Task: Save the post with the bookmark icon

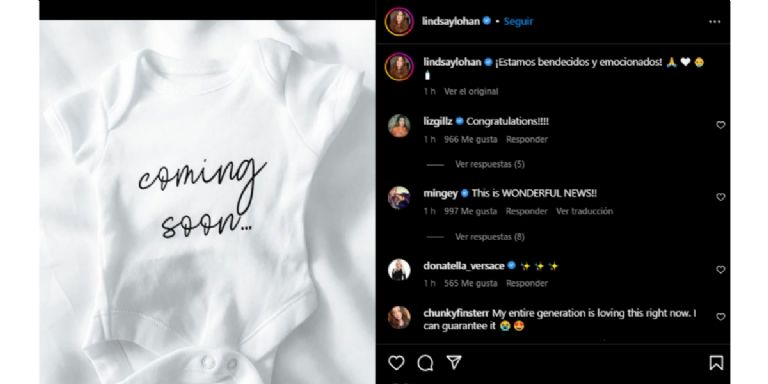Action: point(716,363)
